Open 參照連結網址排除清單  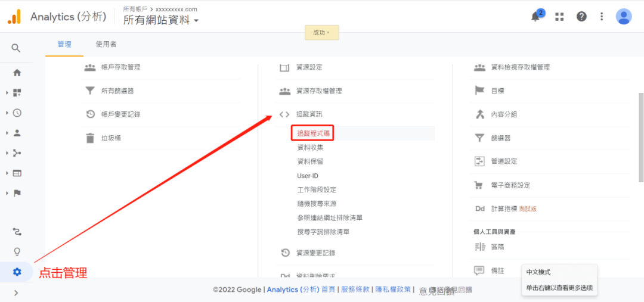[330, 218]
